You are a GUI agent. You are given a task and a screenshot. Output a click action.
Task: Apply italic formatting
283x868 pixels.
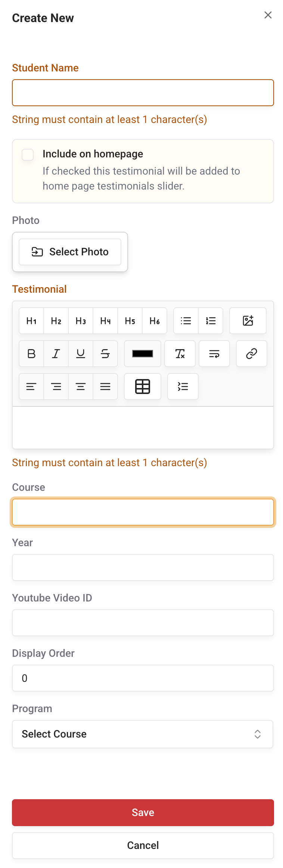pyautogui.click(x=56, y=354)
